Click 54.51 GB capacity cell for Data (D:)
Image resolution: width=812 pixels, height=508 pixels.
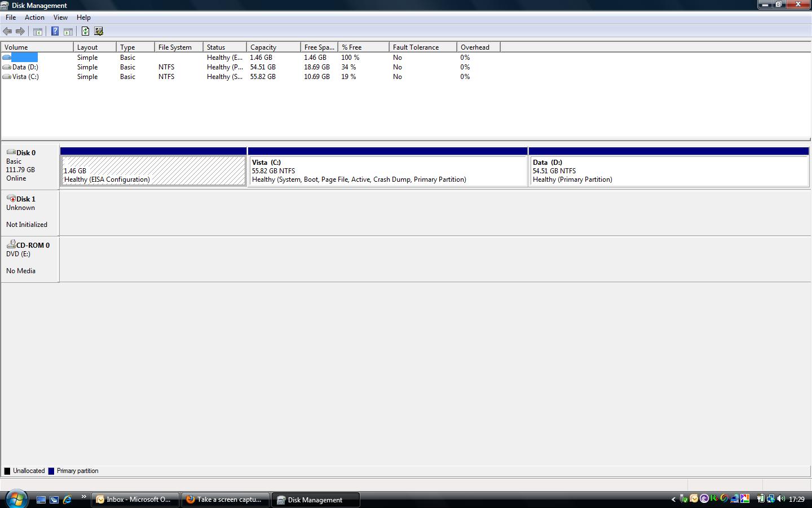tap(263, 67)
